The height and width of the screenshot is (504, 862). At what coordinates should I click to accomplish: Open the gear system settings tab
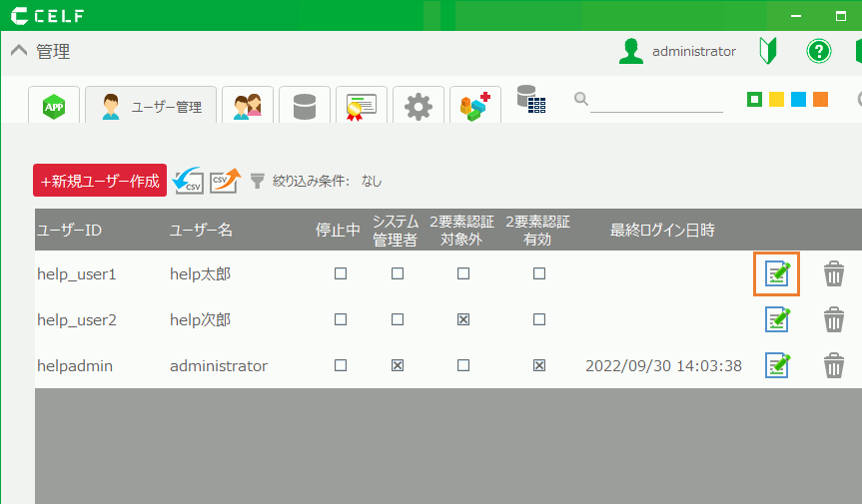point(418,106)
